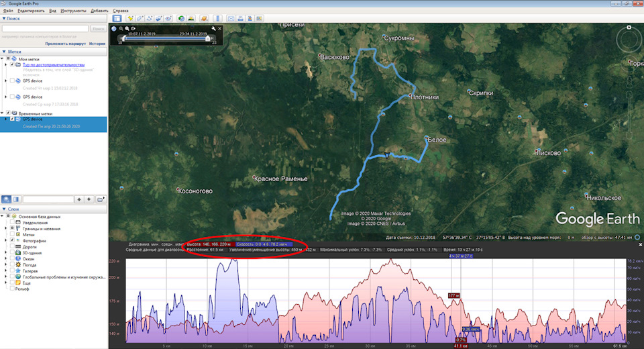Screen dimensions: 644x349
Task: Add a path with the toolbar tool
Action: [149, 19]
